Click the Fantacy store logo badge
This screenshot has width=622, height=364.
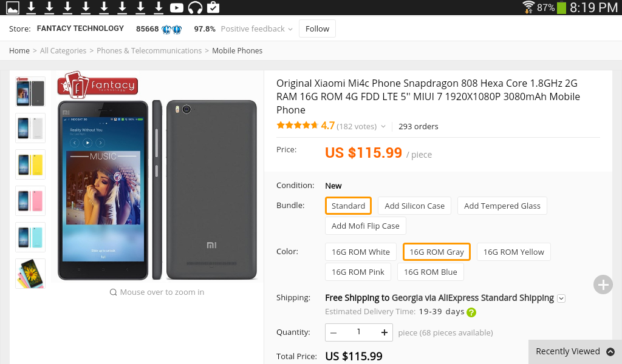click(97, 85)
